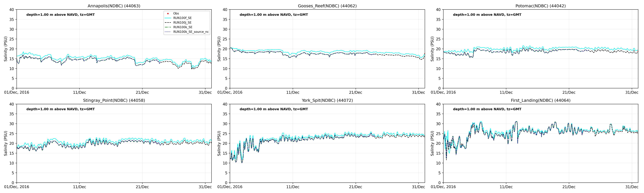Click the '21/Dec' tick under the First_Landing plot

tap(569, 187)
